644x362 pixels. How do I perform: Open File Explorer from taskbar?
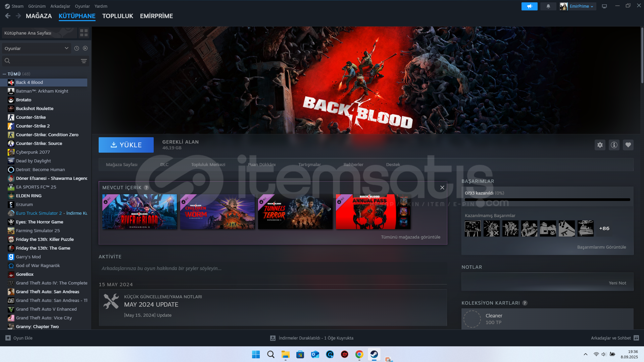[x=285, y=354]
